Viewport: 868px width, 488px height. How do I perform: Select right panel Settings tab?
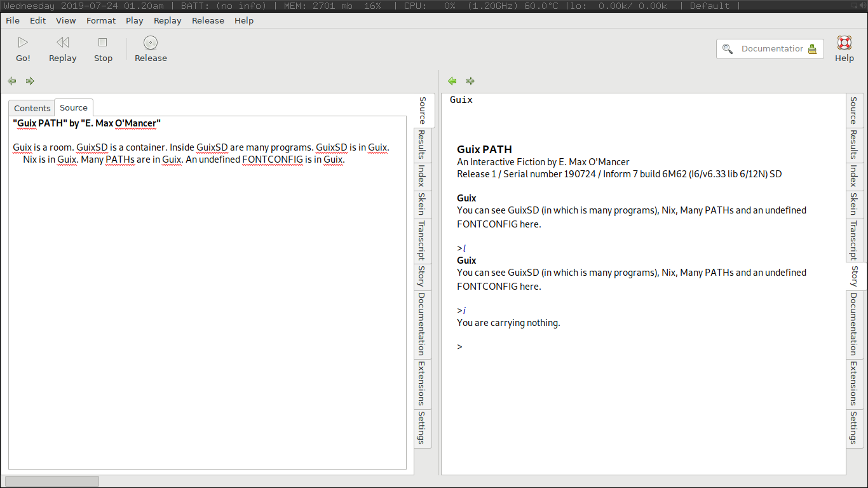855,428
